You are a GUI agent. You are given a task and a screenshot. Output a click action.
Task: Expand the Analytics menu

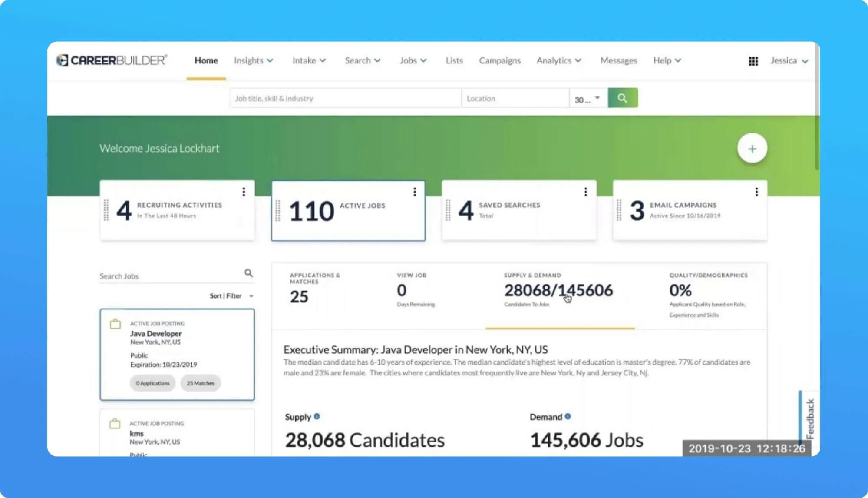559,60
